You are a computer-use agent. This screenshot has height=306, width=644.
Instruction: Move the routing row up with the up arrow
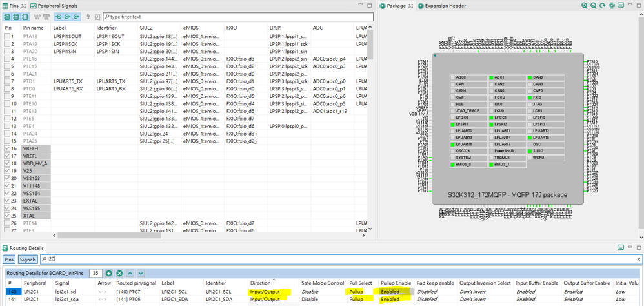[130, 273]
